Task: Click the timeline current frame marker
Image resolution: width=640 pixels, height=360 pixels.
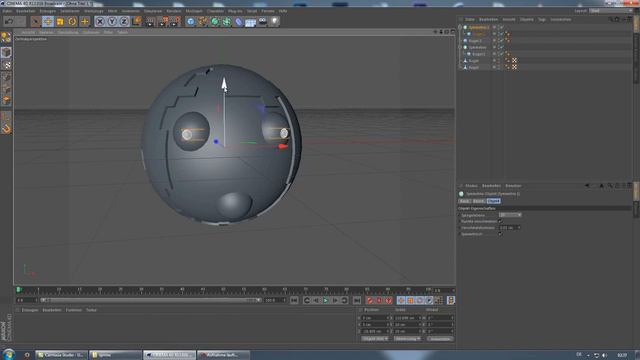Action: pyautogui.click(x=19, y=290)
